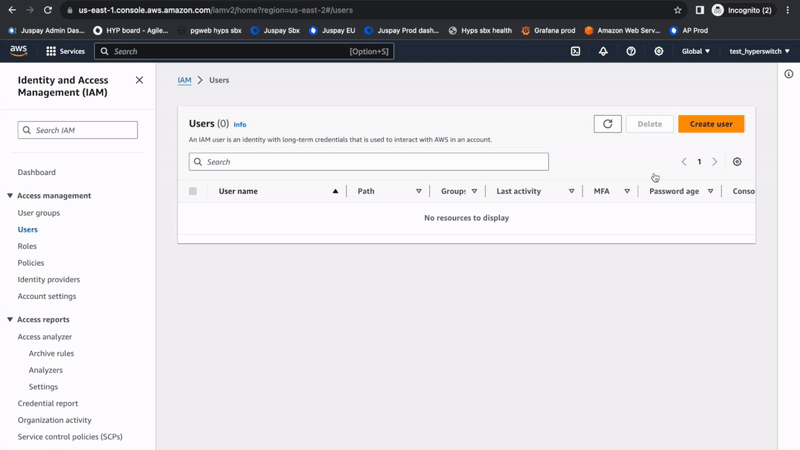
Task: Sort by User name column header
Action: point(239,191)
